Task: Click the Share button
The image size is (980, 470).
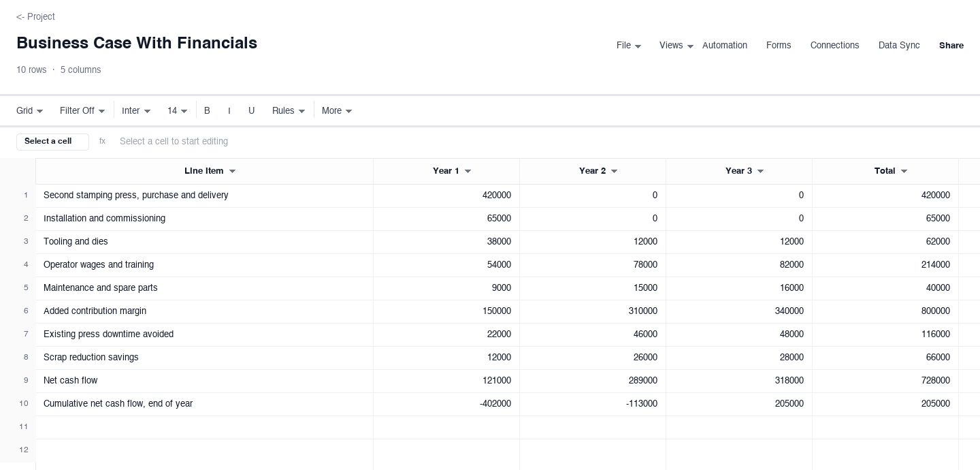Action: click(x=951, y=46)
